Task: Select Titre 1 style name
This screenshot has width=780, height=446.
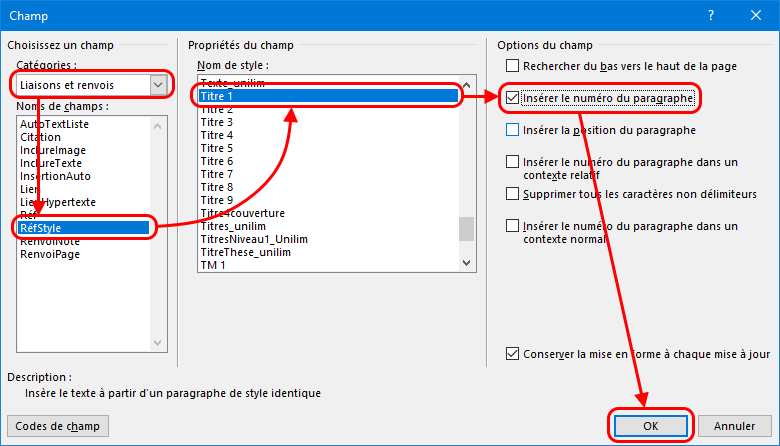Action: click(x=216, y=96)
